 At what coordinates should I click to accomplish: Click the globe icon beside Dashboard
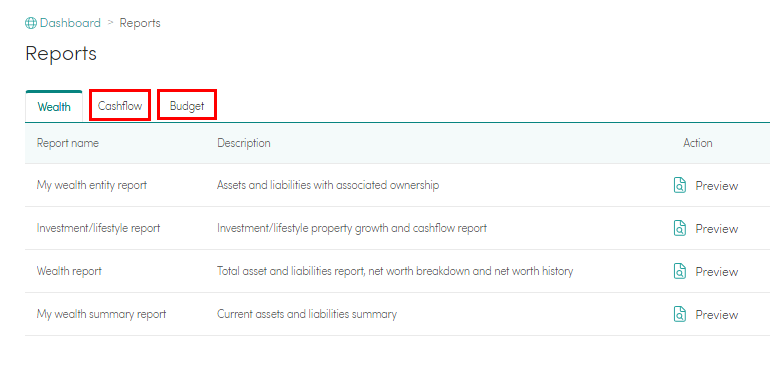click(x=31, y=23)
